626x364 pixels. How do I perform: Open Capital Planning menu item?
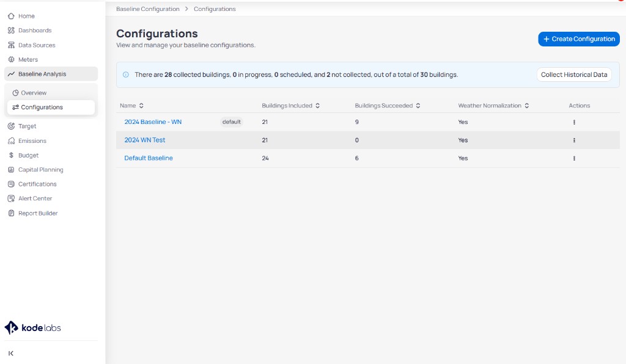51,169
